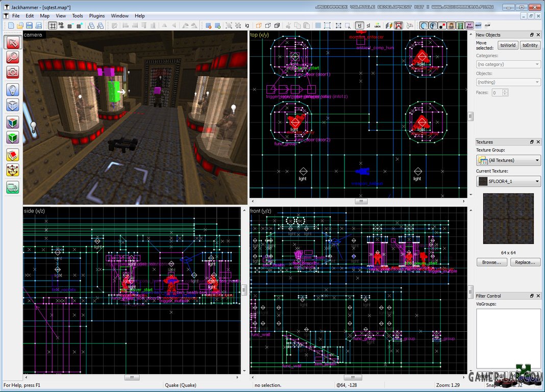Open the Map menu

point(44,16)
